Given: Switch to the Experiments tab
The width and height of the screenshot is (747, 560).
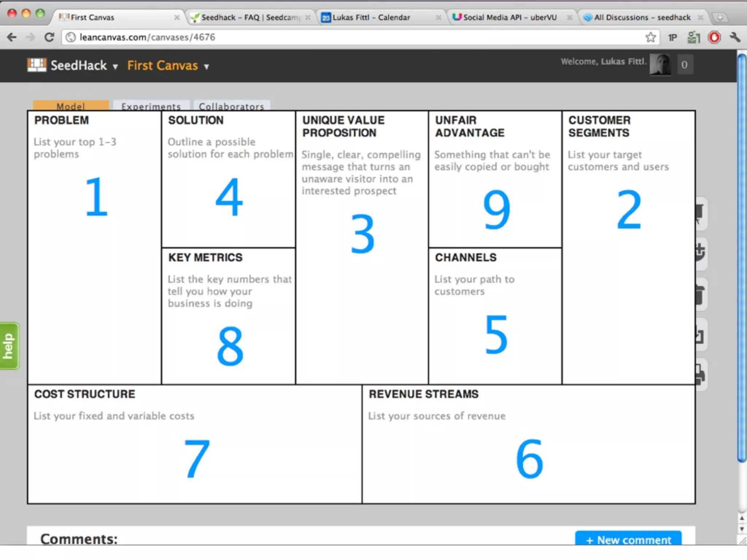Looking at the screenshot, I should pos(151,106).
